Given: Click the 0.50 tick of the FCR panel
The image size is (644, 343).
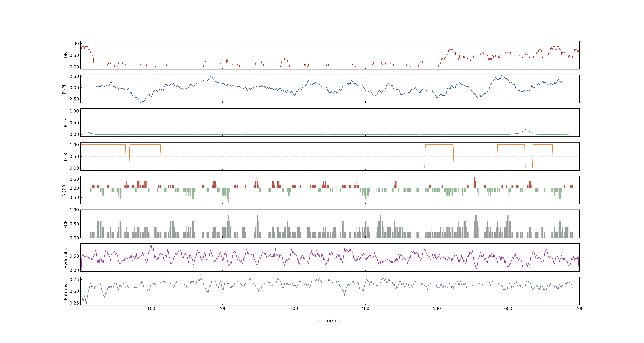Looking at the screenshot, I should 74,224.
